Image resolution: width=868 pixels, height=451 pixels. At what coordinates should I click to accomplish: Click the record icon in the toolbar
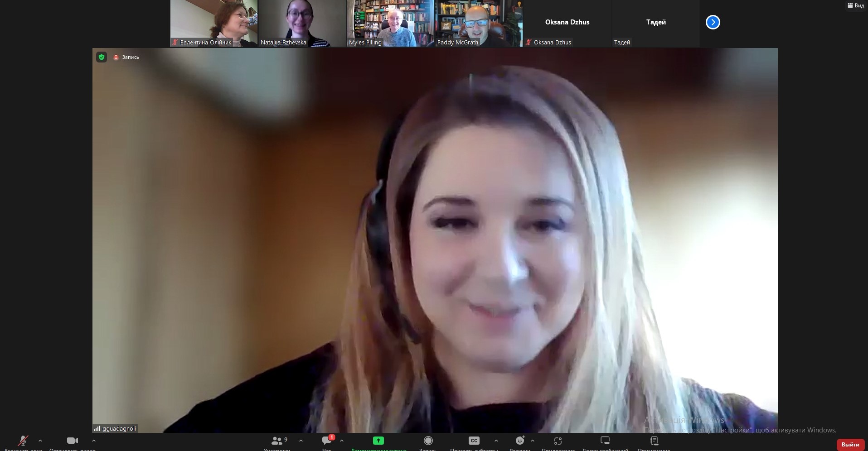[x=428, y=441]
